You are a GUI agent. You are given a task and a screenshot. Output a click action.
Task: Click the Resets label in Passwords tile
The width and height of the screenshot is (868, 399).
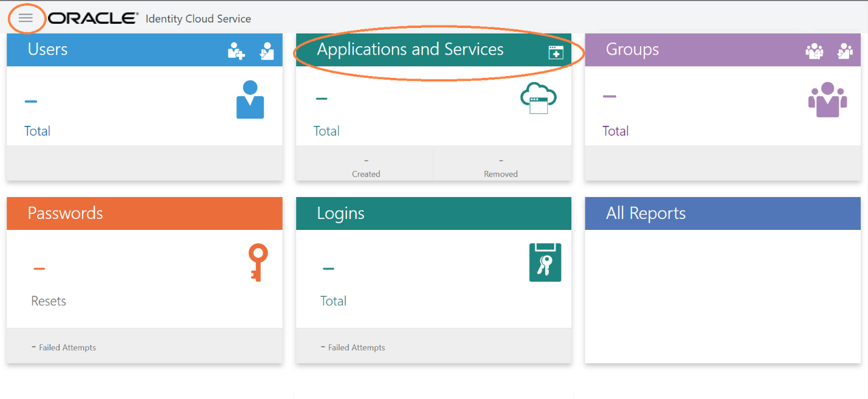click(49, 301)
